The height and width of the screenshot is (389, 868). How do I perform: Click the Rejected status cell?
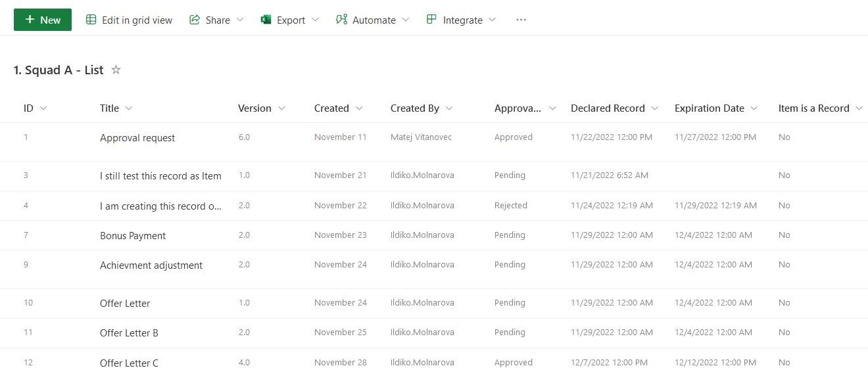click(x=511, y=206)
